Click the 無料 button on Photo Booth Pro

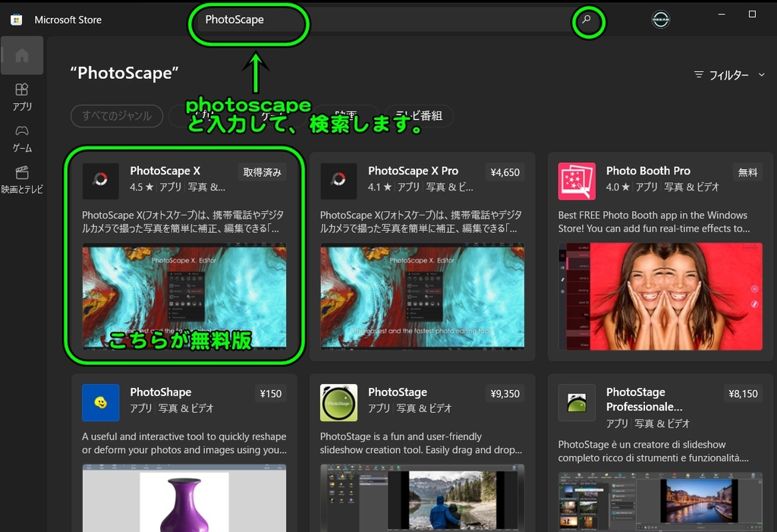(x=747, y=172)
